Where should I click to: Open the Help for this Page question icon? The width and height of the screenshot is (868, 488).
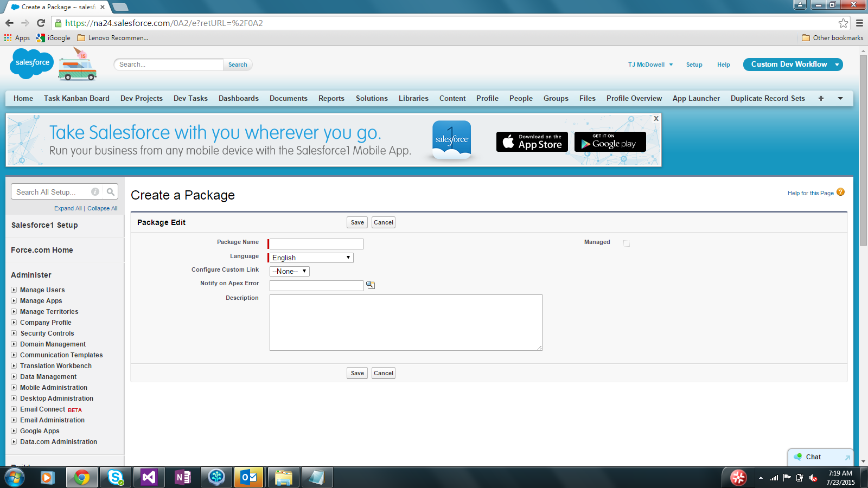[840, 192]
